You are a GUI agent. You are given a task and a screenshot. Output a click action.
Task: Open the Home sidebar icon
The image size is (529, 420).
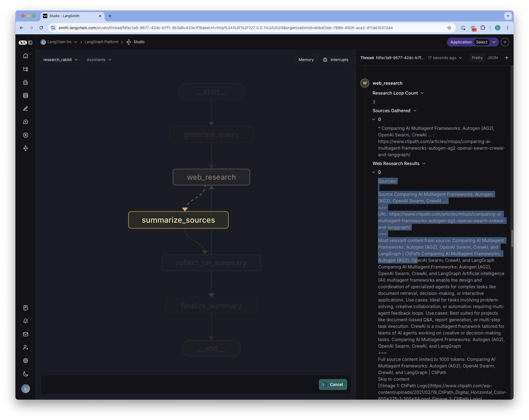(26, 56)
